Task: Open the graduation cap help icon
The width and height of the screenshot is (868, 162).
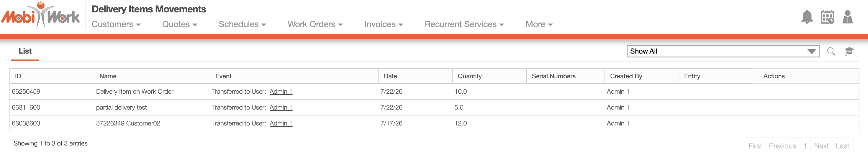Action: pos(849,52)
